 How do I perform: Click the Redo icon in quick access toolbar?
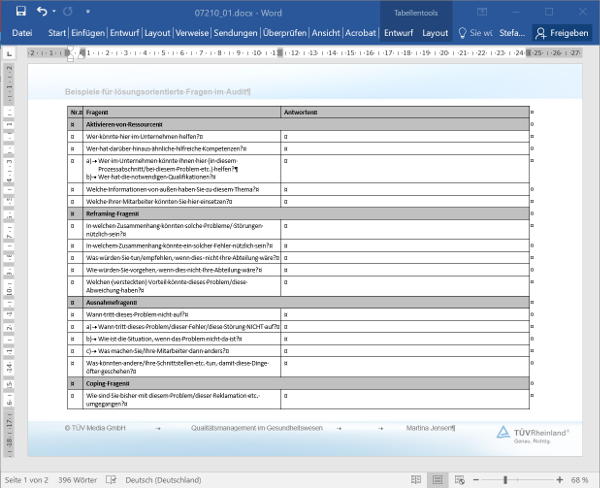(68, 11)
